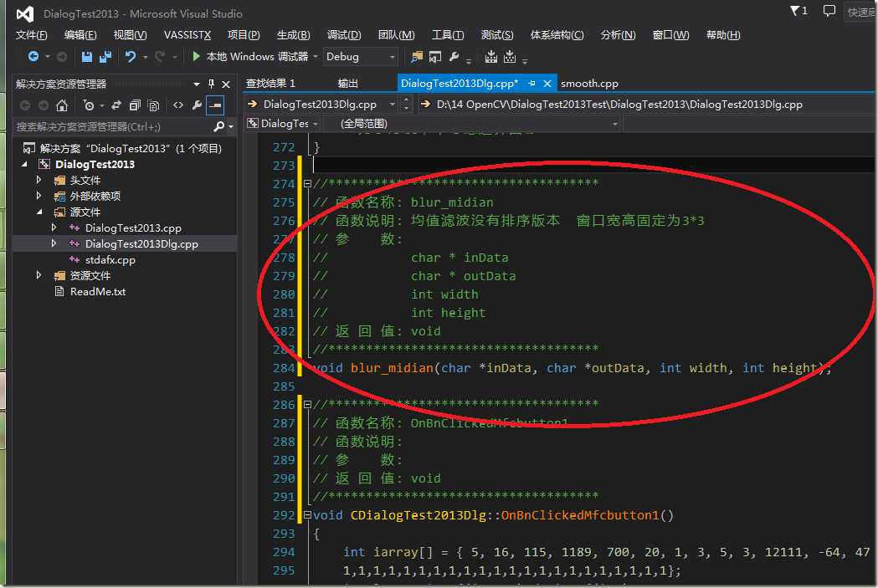Click the up-down stepper beside file dropdown
The image size is (878, 588).
click(x=407, y=104)
